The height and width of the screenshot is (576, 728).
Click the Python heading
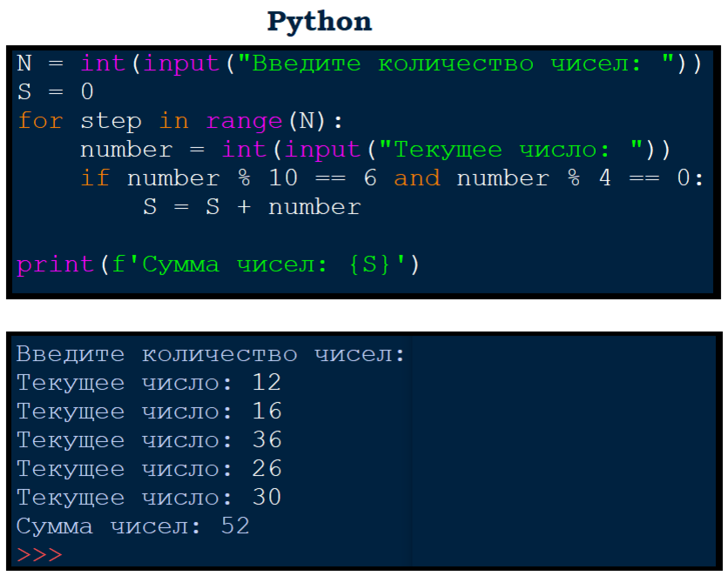320,22
